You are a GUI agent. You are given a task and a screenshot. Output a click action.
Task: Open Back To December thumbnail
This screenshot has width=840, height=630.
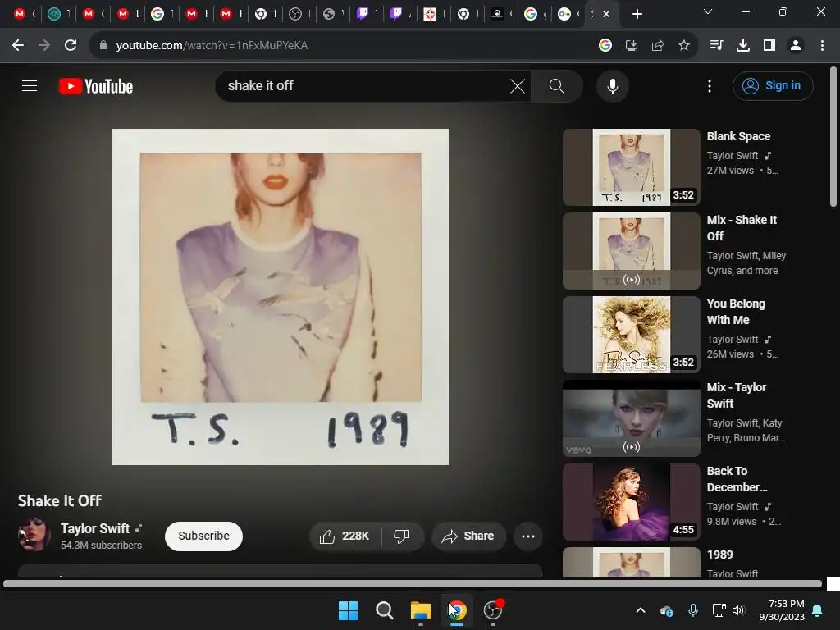click(x=631, y=501)
